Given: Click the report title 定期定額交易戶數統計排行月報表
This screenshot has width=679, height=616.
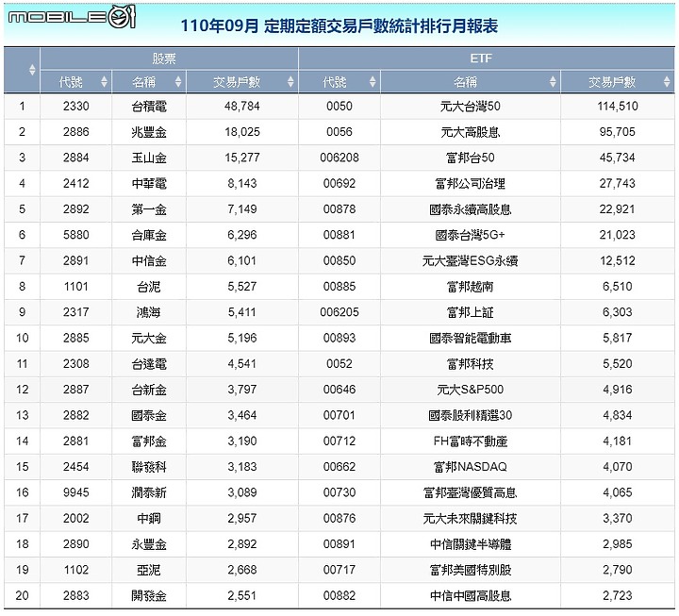Looking at the screenshot, I should [381, 26].
